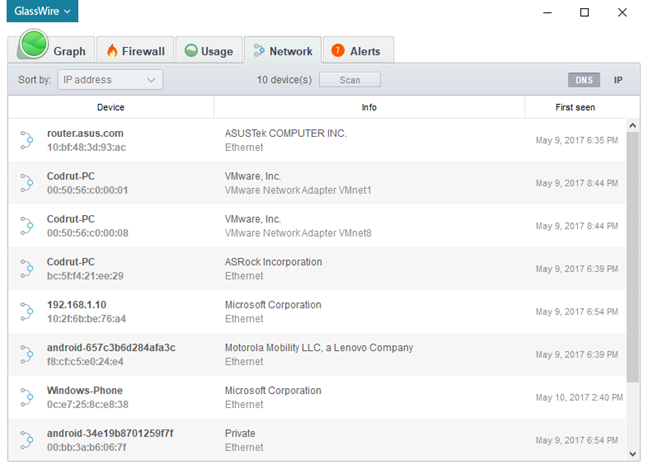This screenshot has height=469, width=648.
Task: Select the Private info text
Action: [x=240, y=433]
